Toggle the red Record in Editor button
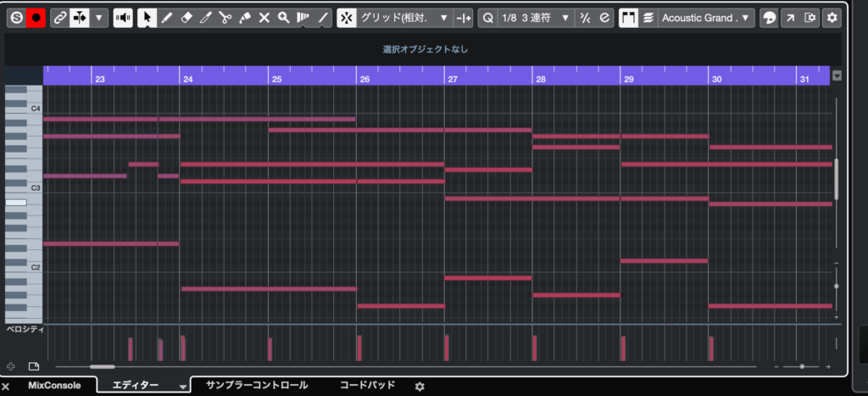 (36, 18)
